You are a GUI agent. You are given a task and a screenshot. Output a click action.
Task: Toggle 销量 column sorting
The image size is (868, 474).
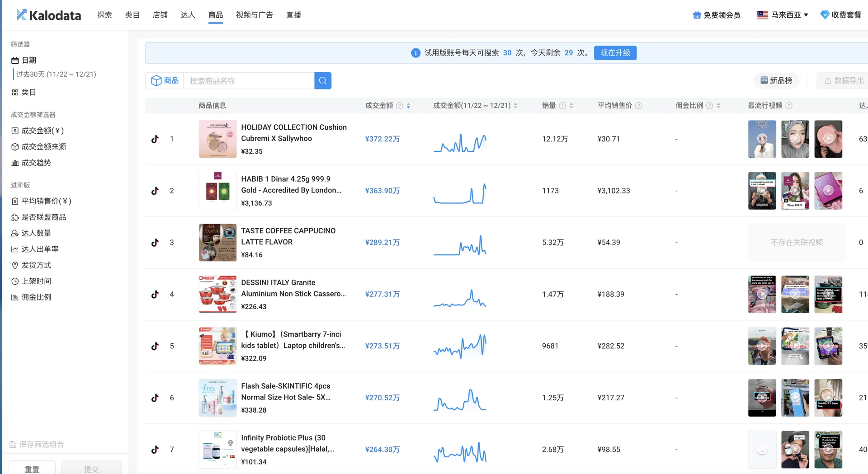coord(571,105)
